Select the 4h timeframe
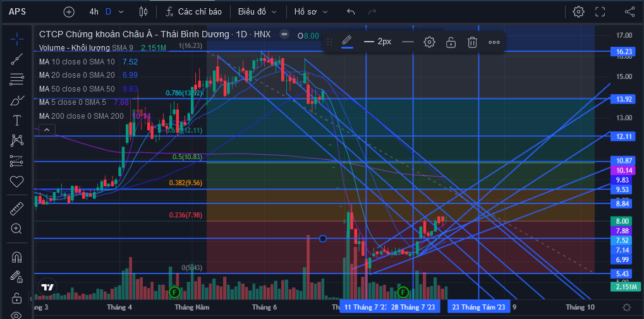The image size is (644, 319). pyautogui.click(x=94, y=12)
